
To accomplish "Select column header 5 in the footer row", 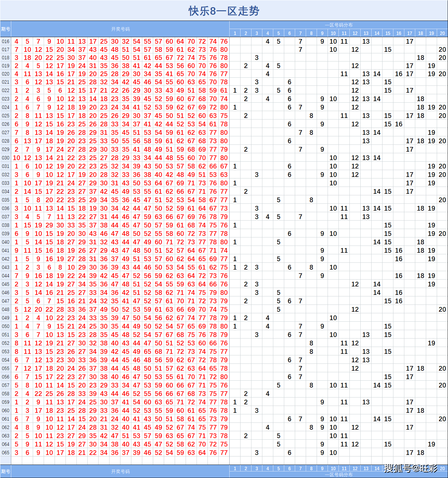I will click(x=279, y=468).
